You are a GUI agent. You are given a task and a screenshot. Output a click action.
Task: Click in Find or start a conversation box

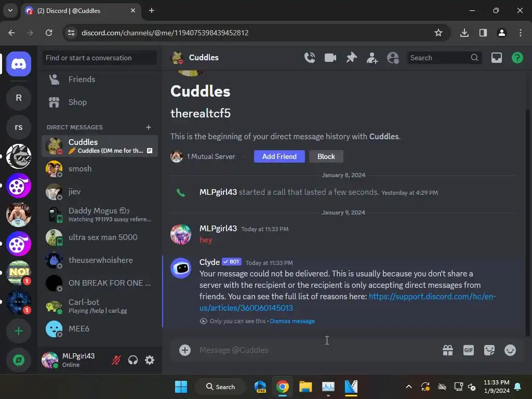click(x=99, y=58)
